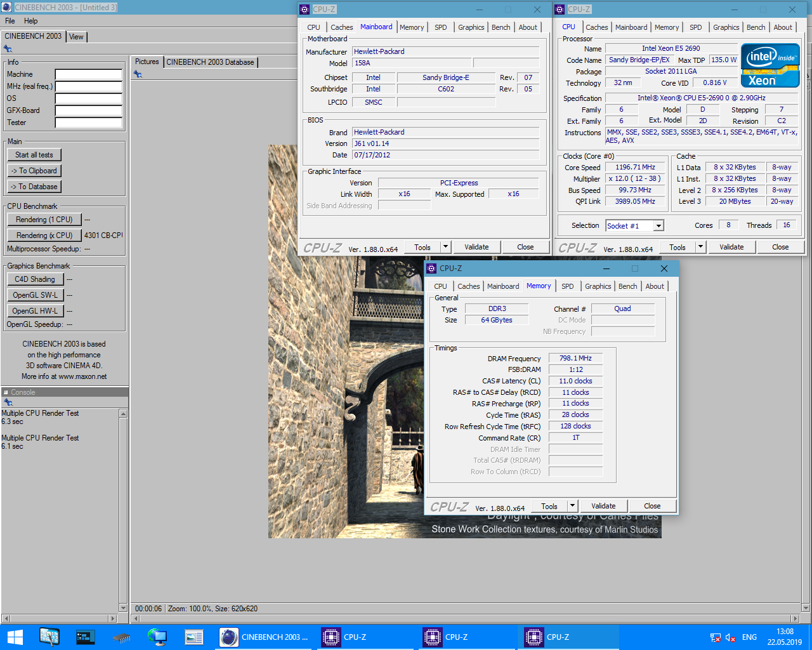812x650 pixels.
Task: Run the Rendering (1 CPU) benchmark
Action: 44,220
